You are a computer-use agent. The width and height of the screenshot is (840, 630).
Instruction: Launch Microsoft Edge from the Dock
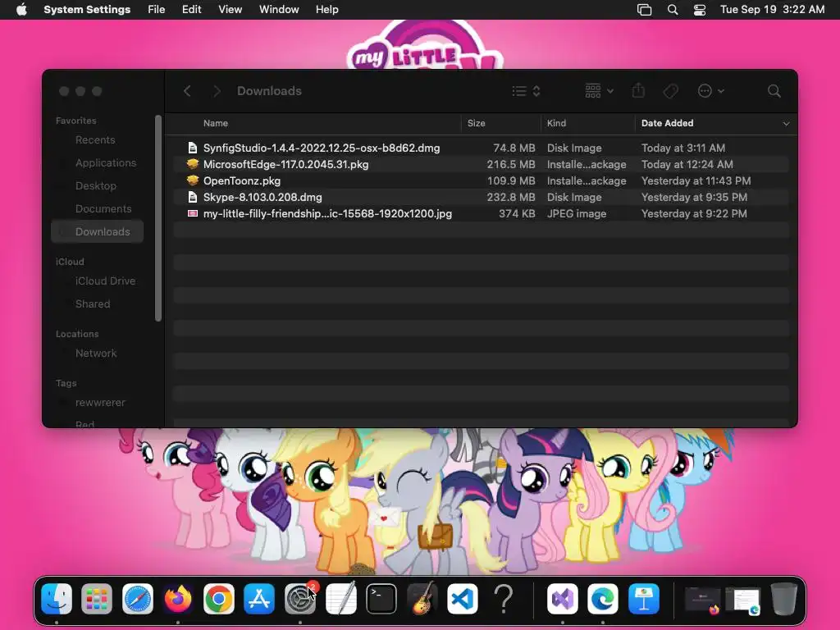coord(603,598)
